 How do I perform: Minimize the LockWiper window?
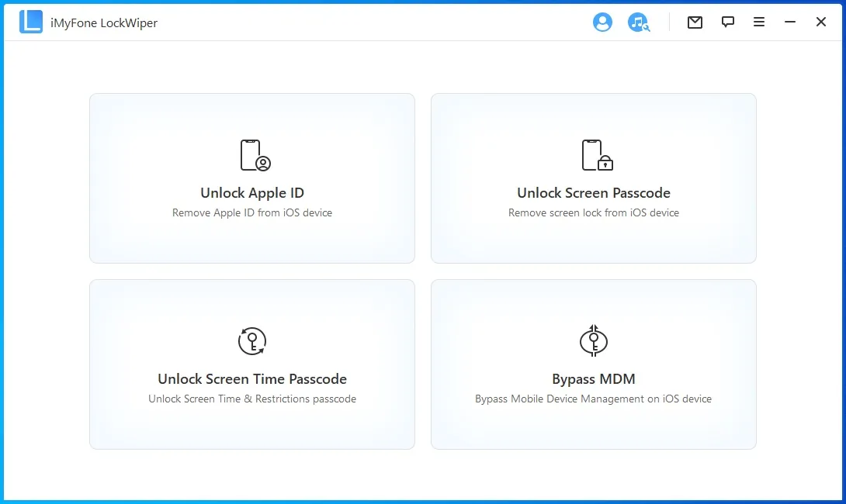[790, 22]
